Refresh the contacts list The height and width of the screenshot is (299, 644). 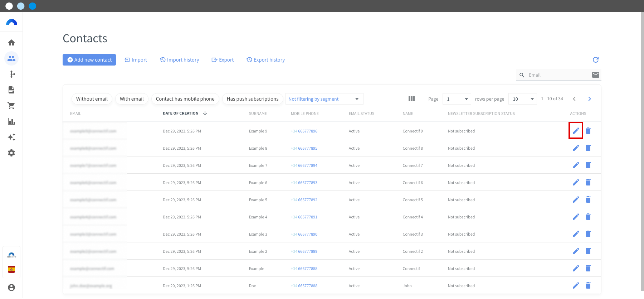point(596,60)
